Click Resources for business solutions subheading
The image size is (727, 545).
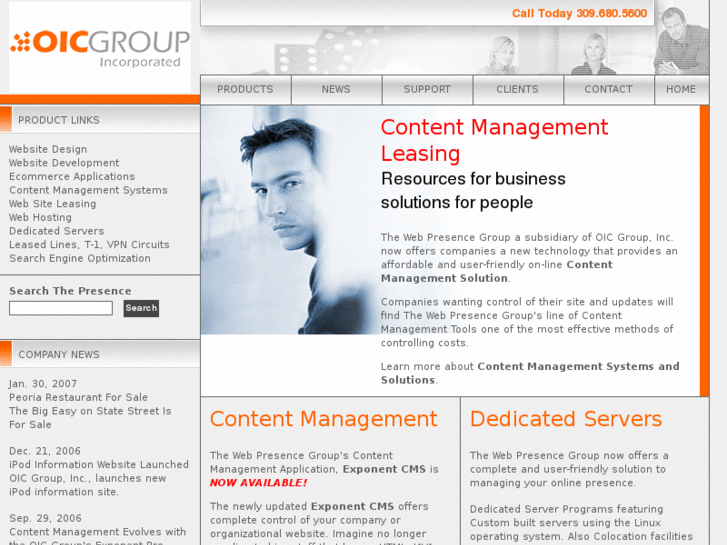(473, 191)
